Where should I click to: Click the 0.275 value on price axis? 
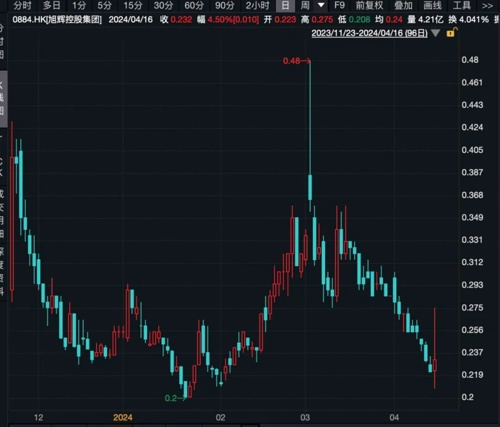472,307
